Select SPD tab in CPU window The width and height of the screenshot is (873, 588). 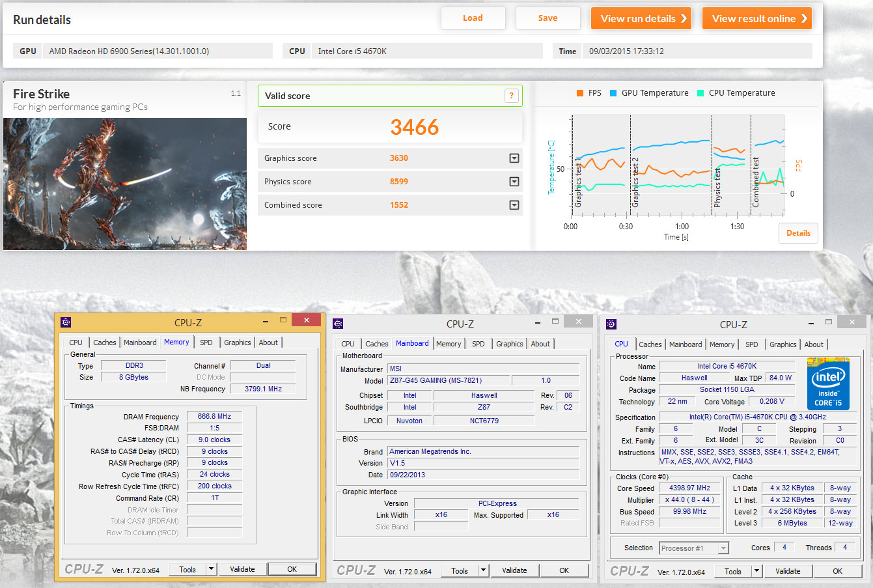click(752, 344)
